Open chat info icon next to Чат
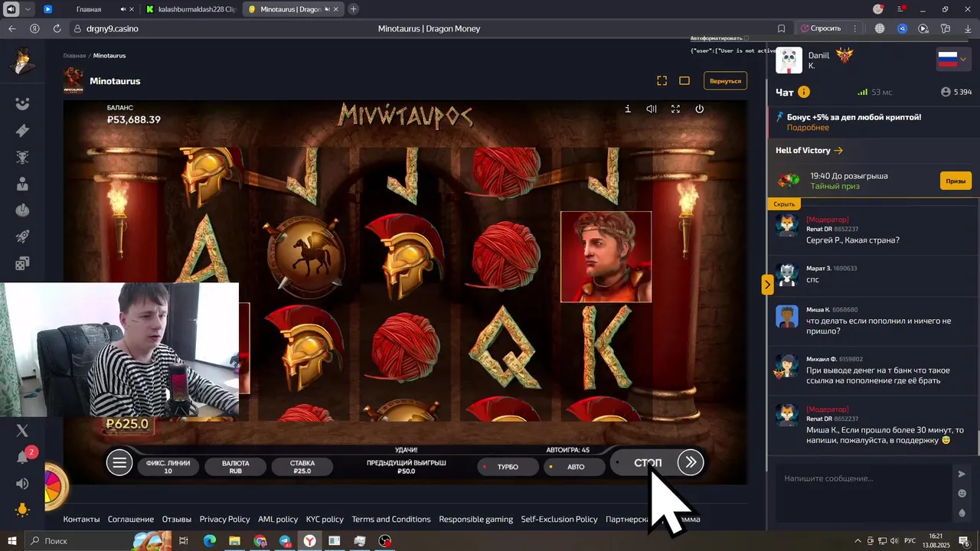Viewport: 980px width, 551px height. coord(804,92)
